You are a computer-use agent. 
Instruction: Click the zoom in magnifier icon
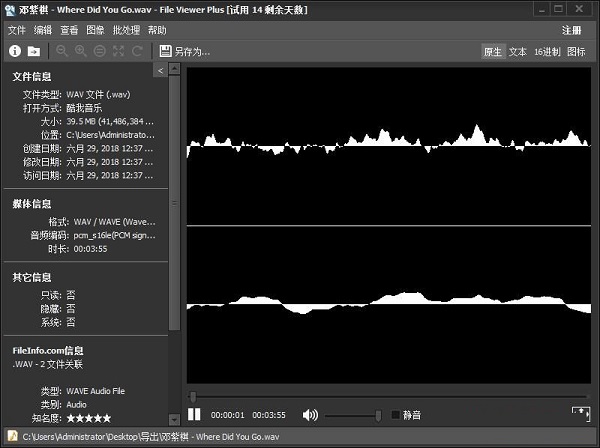click(x=79, y=51)
